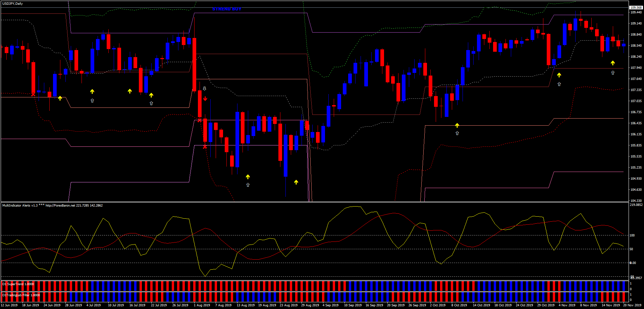Viewport: 644px width, 309px height.
Task: Select the yellow buy arrow near 13 Aug 2019
Action: 248,176
